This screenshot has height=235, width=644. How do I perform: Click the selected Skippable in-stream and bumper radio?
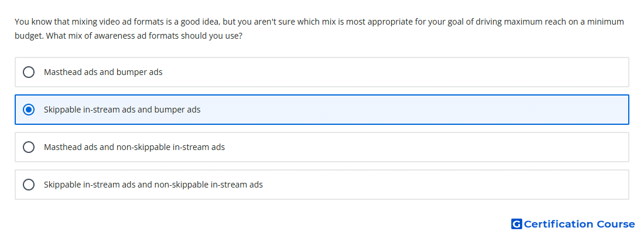click(x=28, y=110)
